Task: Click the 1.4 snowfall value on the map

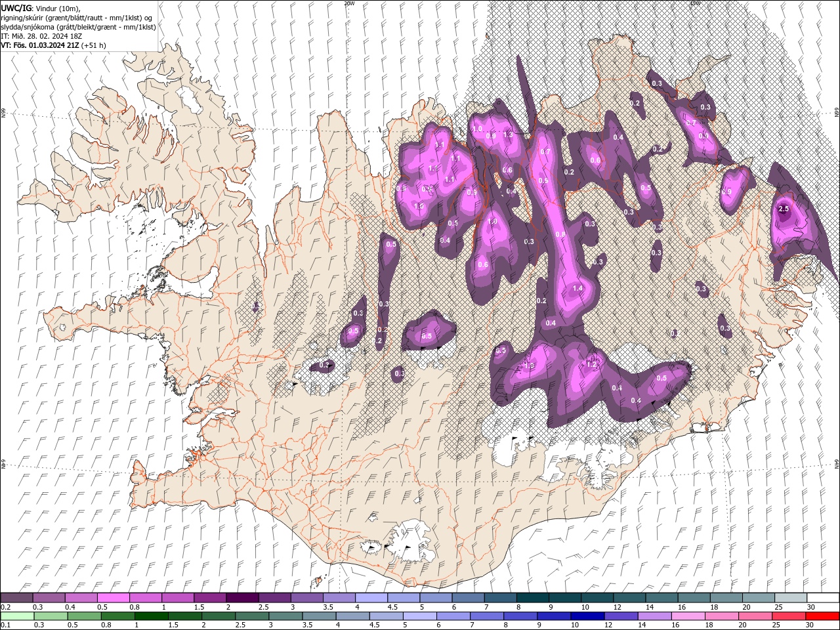Action: coord(577,288)
